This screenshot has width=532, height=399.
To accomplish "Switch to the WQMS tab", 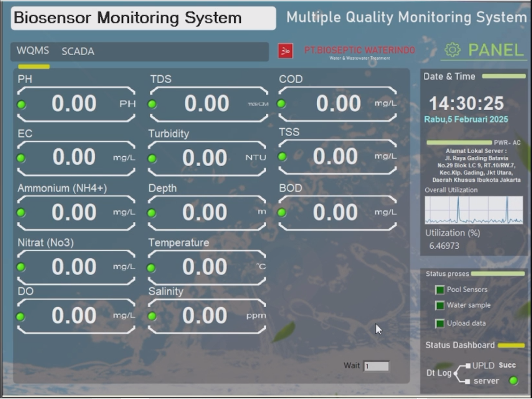I will point(33,51).
